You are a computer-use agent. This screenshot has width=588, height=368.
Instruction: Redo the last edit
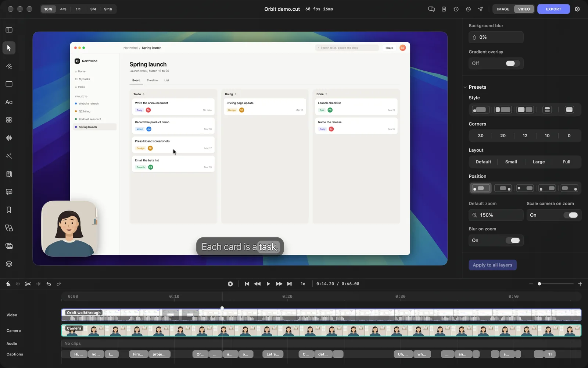coord(59,284)
